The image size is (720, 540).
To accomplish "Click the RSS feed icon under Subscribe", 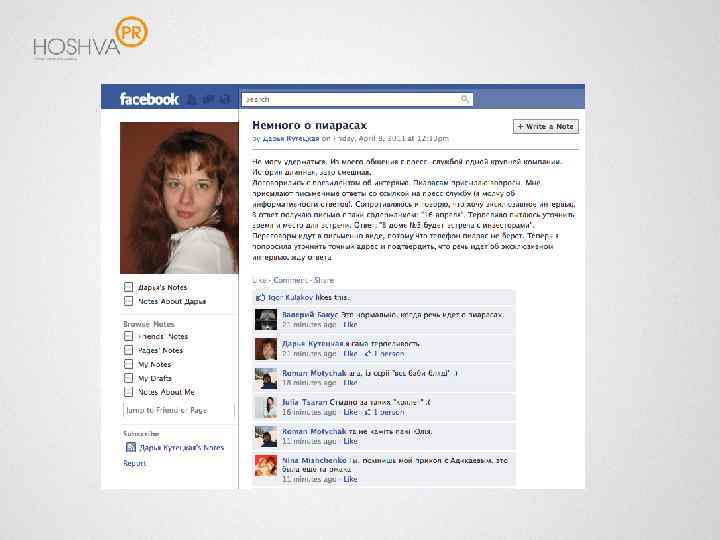I will [x=131, y=447].
